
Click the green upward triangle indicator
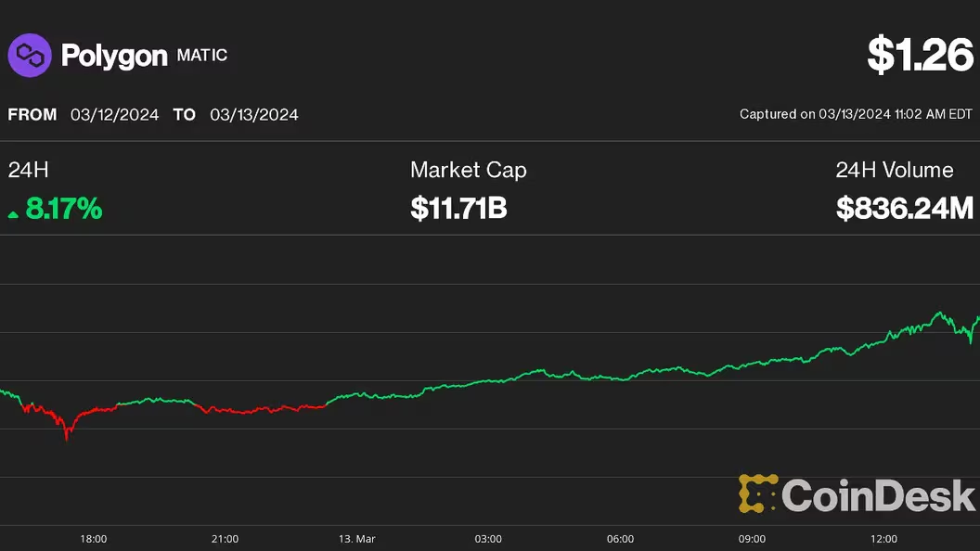pyautogui.click(x=13, y=214)
